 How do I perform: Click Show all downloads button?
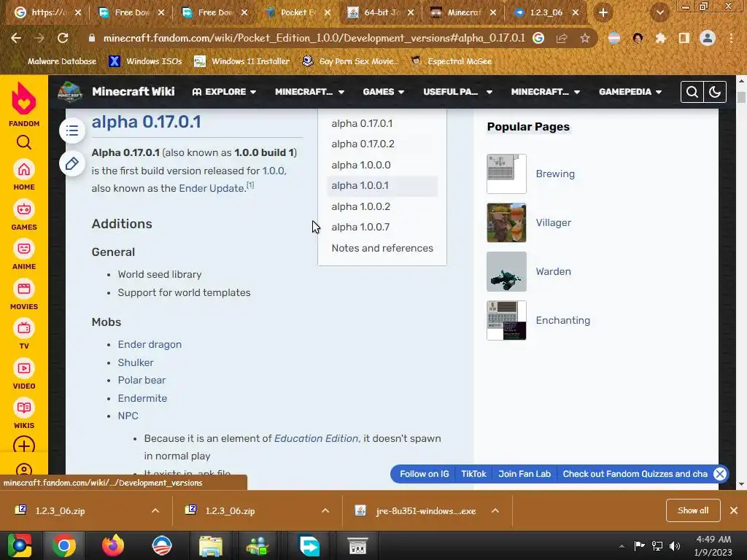coord(693,510)
